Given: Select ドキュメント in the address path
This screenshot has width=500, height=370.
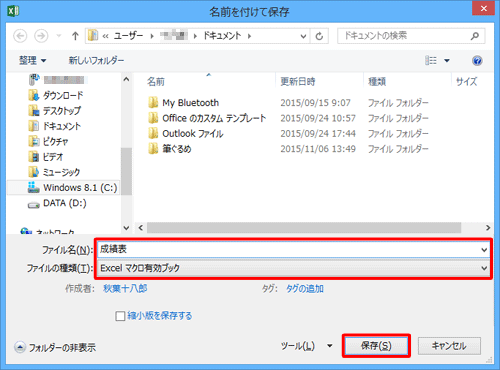Looking at the screenshot, I should (x=222, y=36).
